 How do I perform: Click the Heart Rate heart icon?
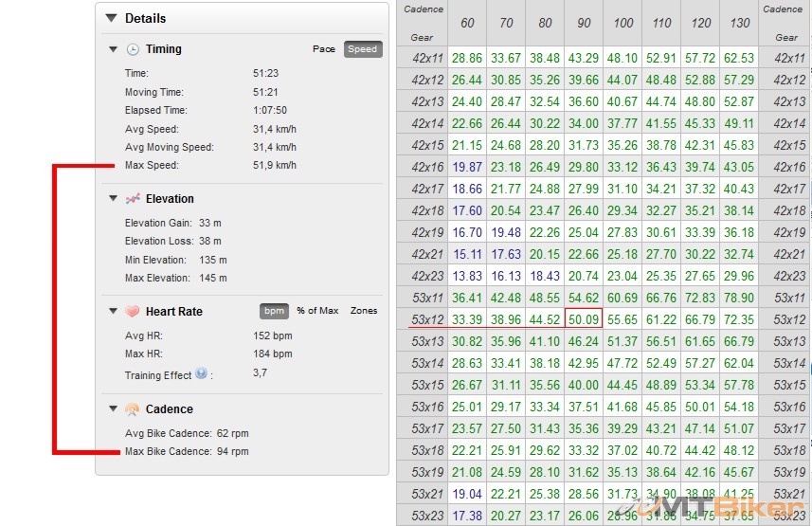tap(133, 312)
